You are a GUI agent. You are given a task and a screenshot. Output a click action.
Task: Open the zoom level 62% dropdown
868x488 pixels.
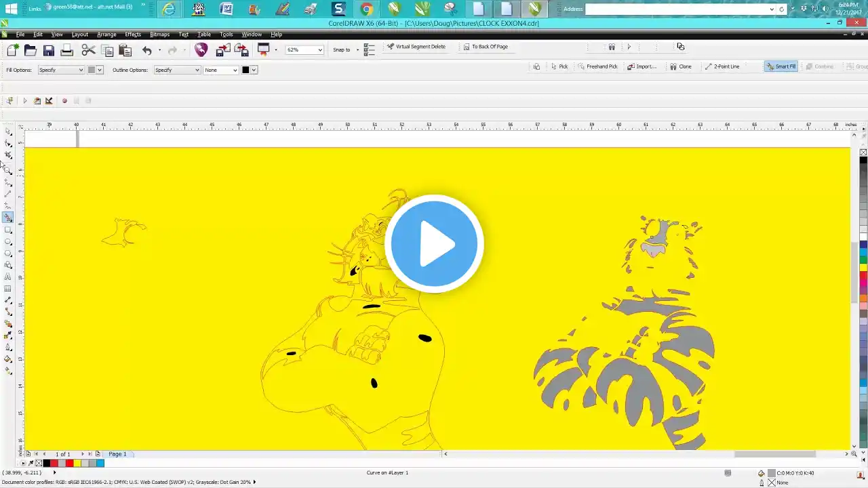click(320, 50)
